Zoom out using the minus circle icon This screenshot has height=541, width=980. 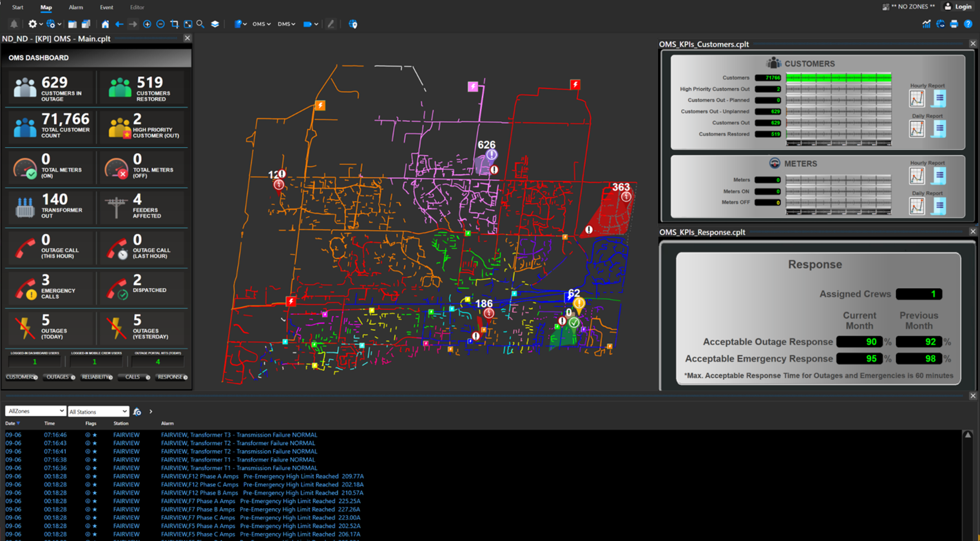[x=160, y=25]
